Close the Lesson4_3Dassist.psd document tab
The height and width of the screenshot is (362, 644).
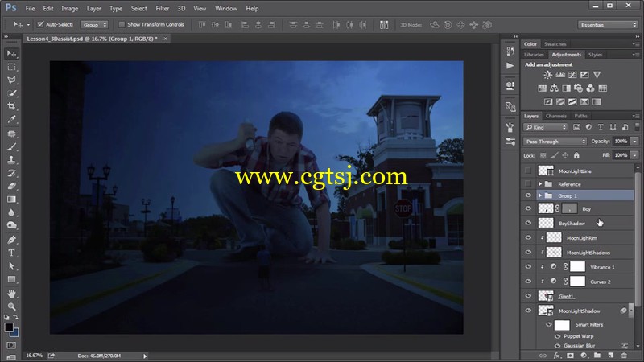coord(166,39)
